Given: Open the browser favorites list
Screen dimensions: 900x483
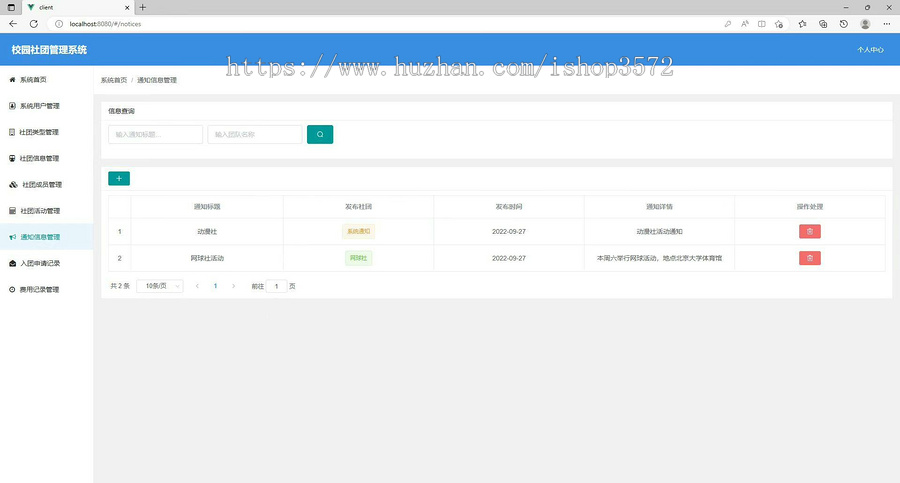Looking at the screenshot, I should [x=802, y=24].
